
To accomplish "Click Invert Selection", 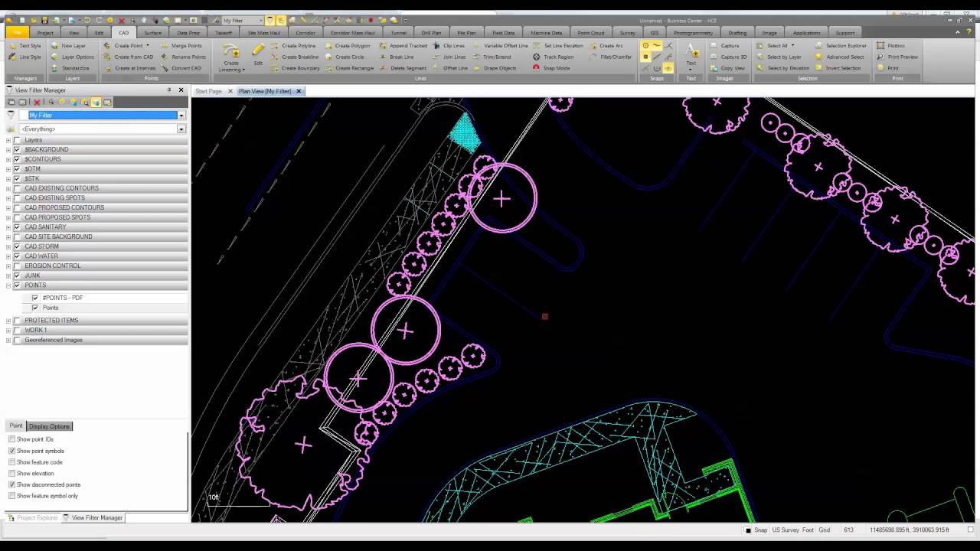I will (838, 68).
